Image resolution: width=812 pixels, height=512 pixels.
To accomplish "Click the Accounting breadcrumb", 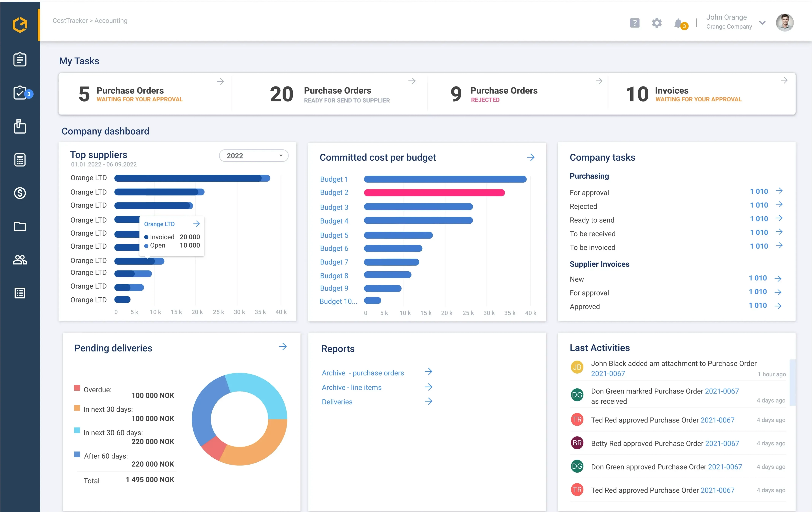I will 111,21.
